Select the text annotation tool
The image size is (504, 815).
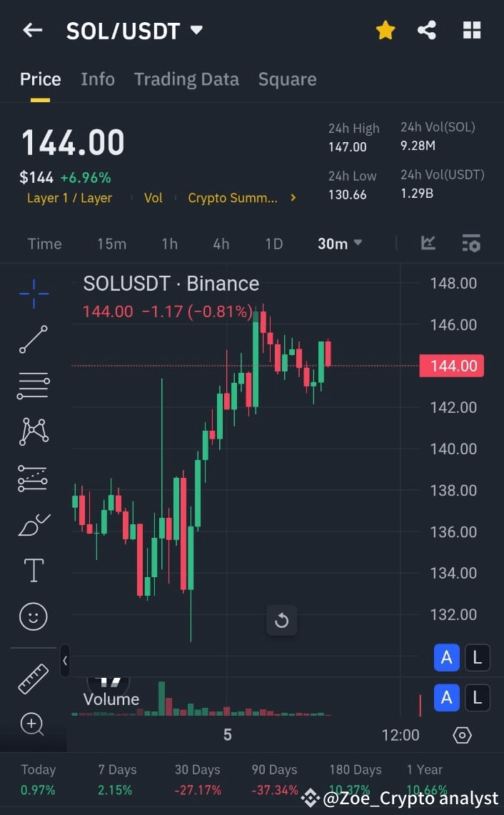pyautogui.click(x=33, y=569)
